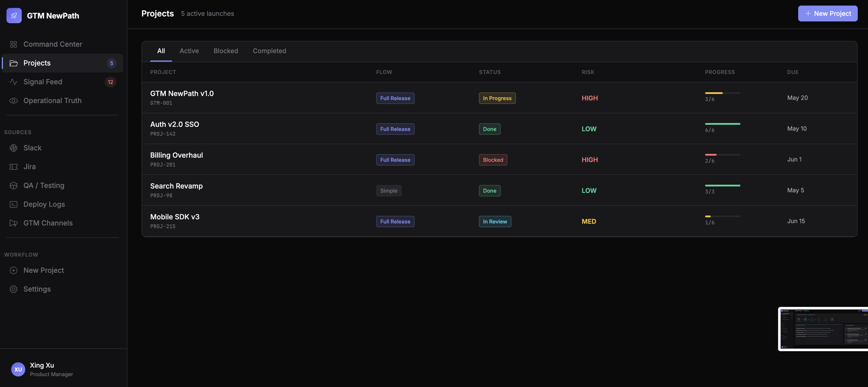Switch to the Completed tab

270,51
